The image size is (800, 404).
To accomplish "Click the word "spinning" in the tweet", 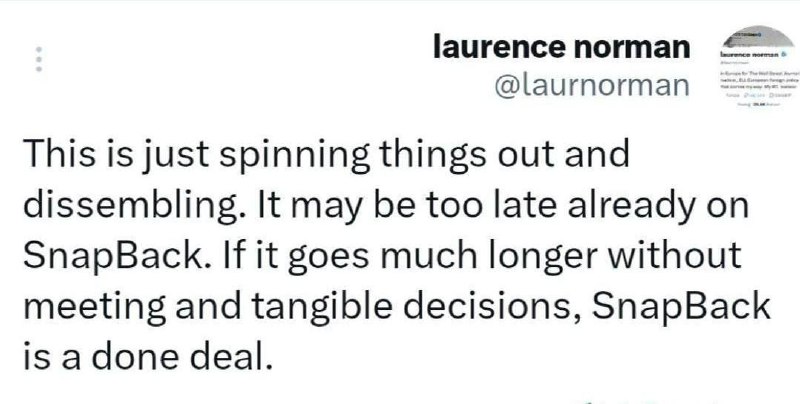I will (294, 155).
